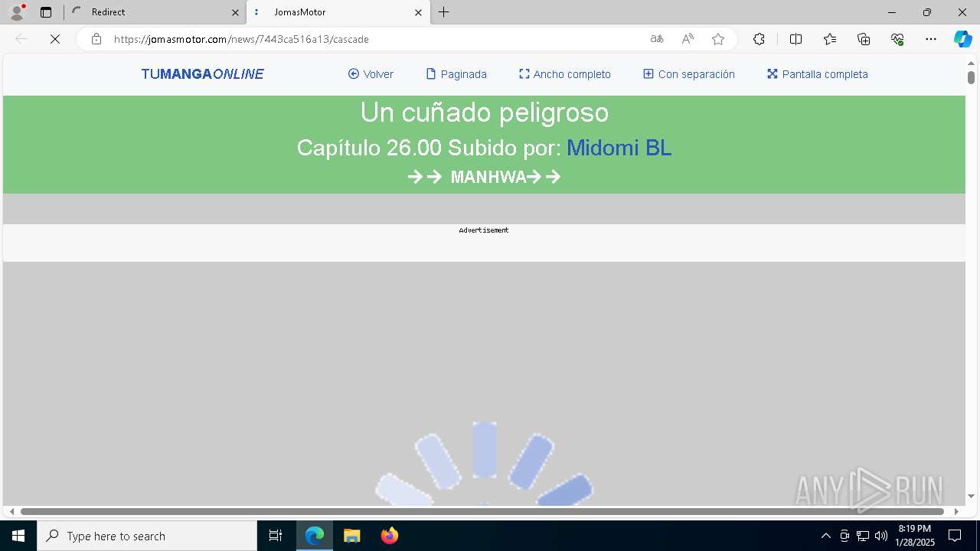Viewport: 980px width, 551px height.
Task: Toggle split screen view
Action: click(795, 39)
